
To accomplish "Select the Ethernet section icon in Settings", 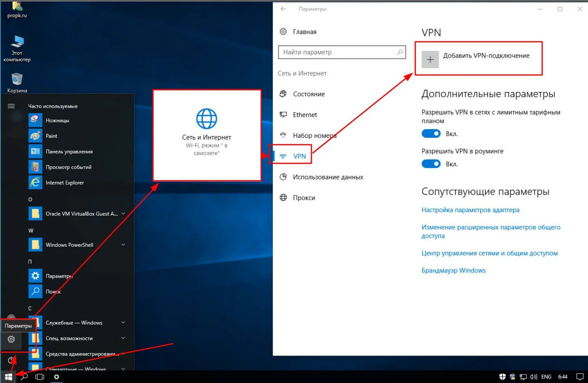I will [x=283, y=115].
